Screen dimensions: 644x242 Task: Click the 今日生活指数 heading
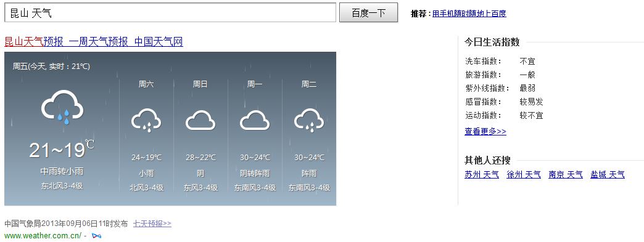pos(492,42)
